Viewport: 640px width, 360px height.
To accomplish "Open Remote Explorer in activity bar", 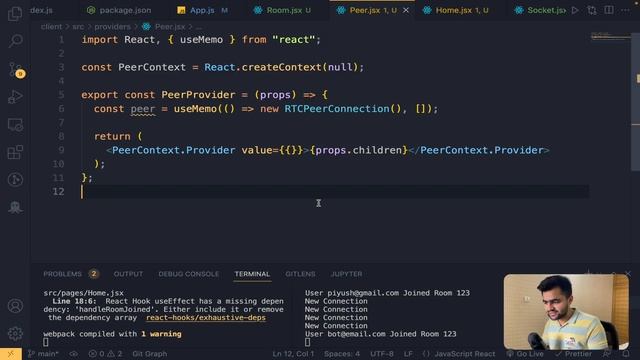I will tap(15, 124).
